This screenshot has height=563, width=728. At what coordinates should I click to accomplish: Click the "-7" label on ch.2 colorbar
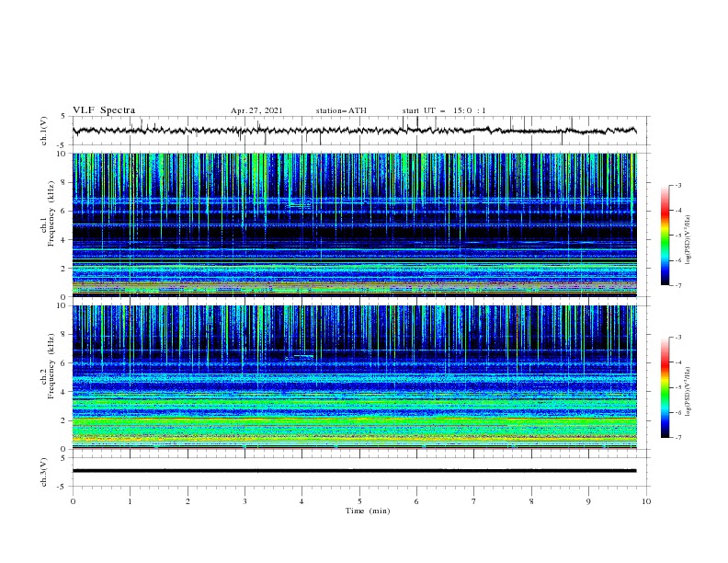click(677, 438)
